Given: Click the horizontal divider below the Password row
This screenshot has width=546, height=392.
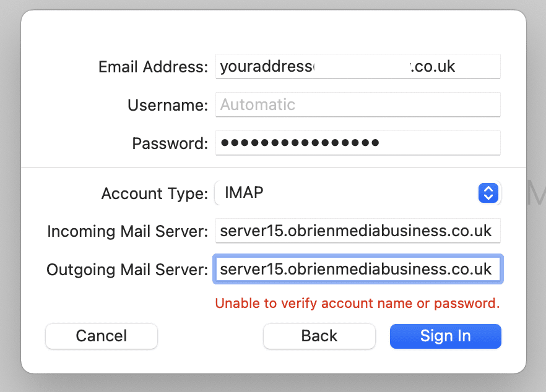Looking at the screenshot, I should pyautogui.click(x=272, y=167).
